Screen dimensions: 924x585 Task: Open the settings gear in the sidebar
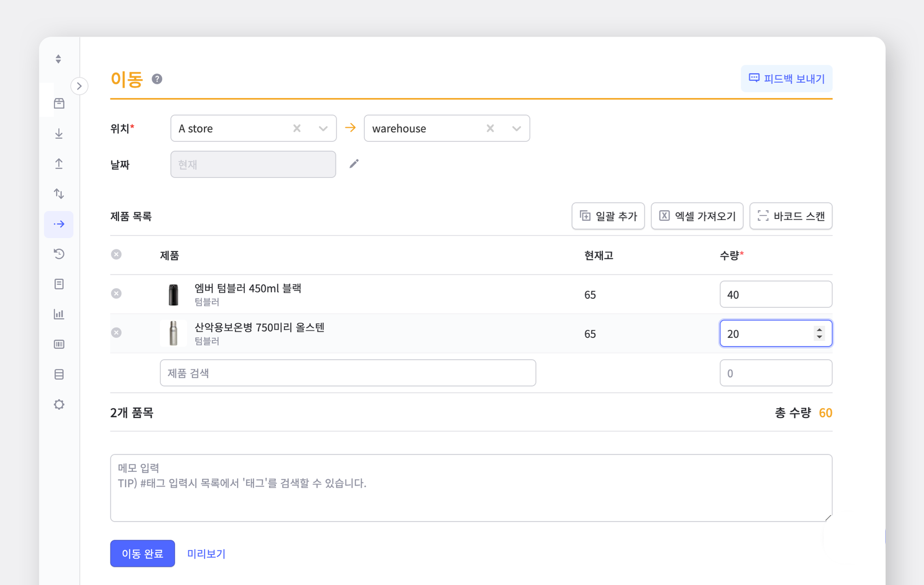59,404
